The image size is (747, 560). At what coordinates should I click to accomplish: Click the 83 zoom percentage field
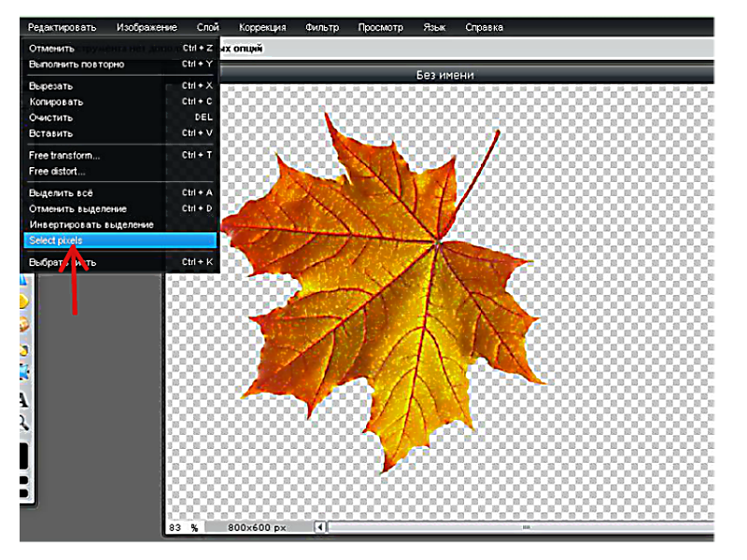[176, 527]
